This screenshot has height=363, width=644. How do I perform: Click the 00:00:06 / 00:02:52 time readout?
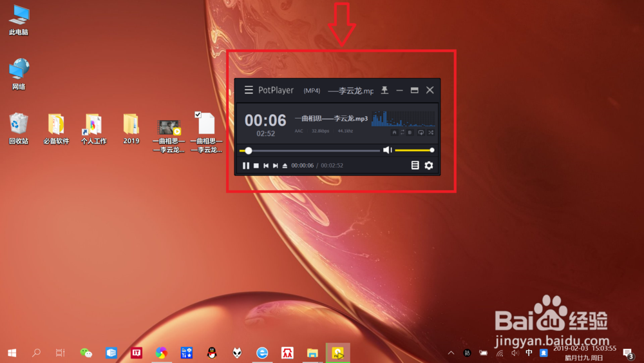click(317, 166)
